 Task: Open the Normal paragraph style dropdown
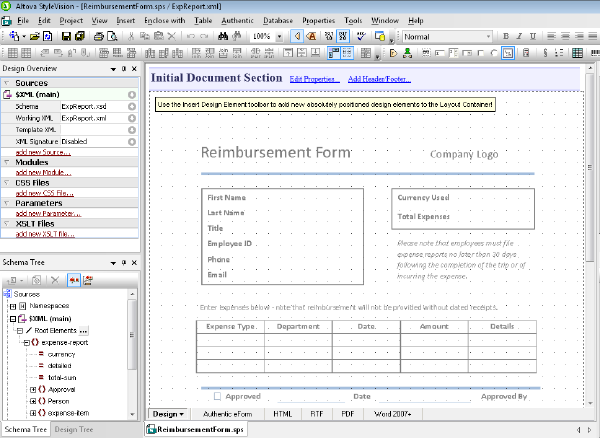pyautogui.click(x=491, y=36)
